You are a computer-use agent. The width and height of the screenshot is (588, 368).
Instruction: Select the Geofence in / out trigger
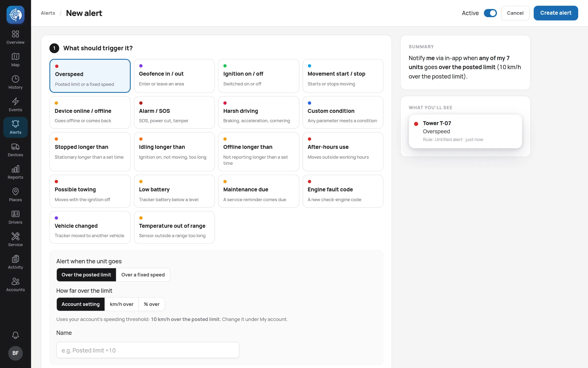click(174, 76)
